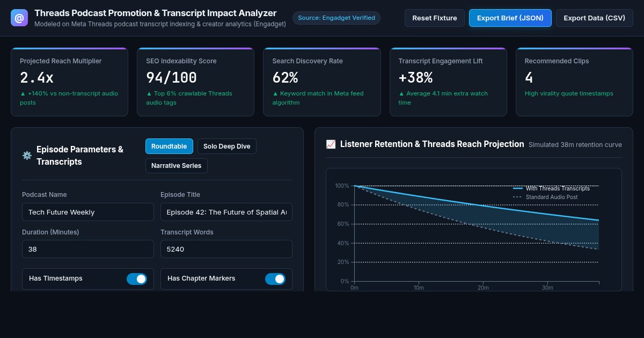
Task: Click the Duration (Minutes) field
Action: 88,249
